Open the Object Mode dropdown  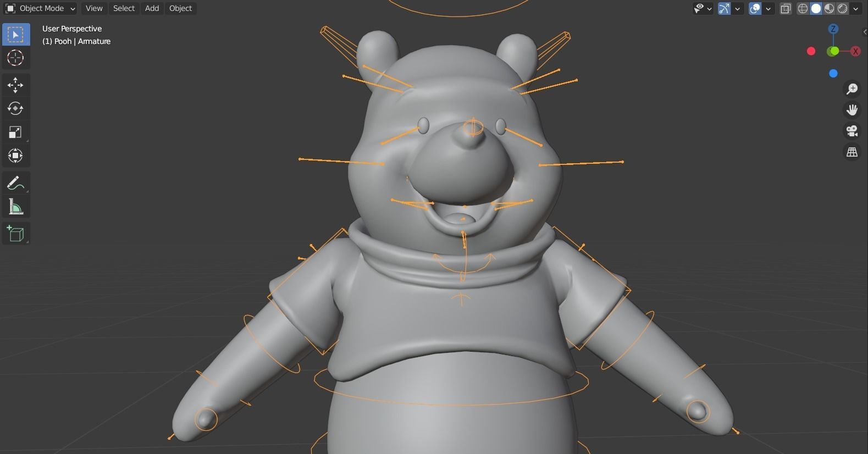(x=41, y=8)
